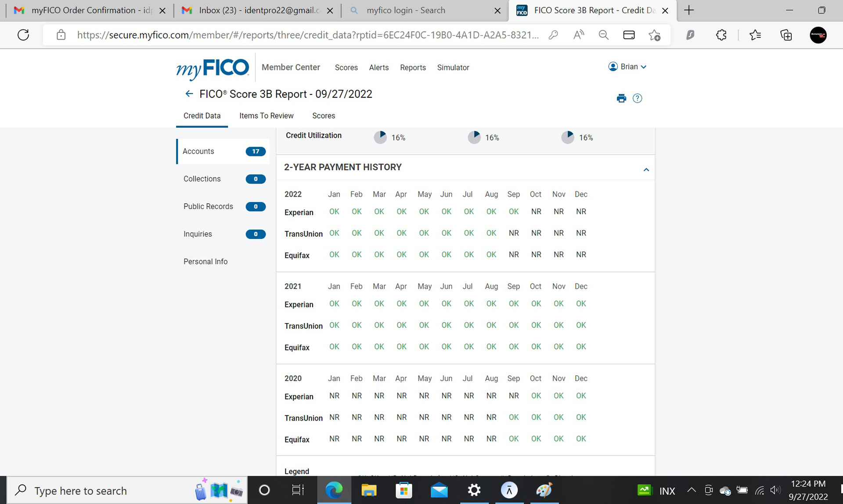The height and width of the screenshot is (504, 843).
Task: Add page to favorites star icon
Action: [x=654, y=35]
